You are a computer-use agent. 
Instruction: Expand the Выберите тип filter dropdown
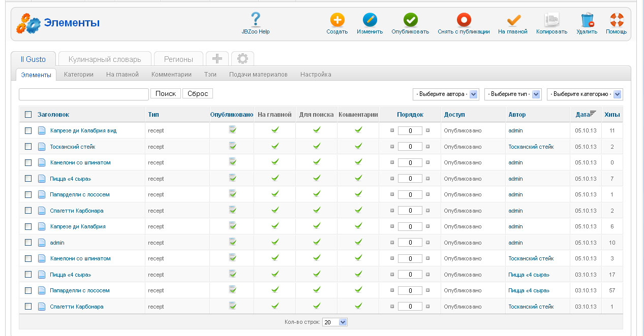512,94
